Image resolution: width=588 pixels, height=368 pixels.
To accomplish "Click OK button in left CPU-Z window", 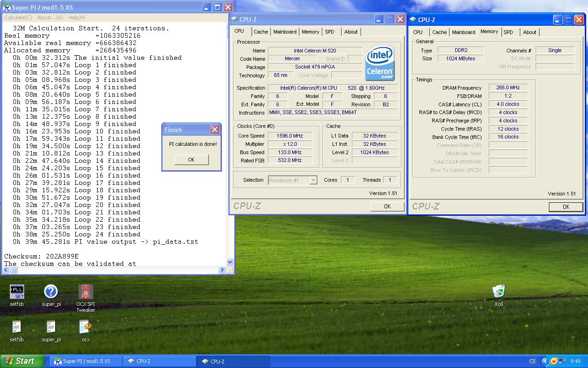I will tap(387, 207).
